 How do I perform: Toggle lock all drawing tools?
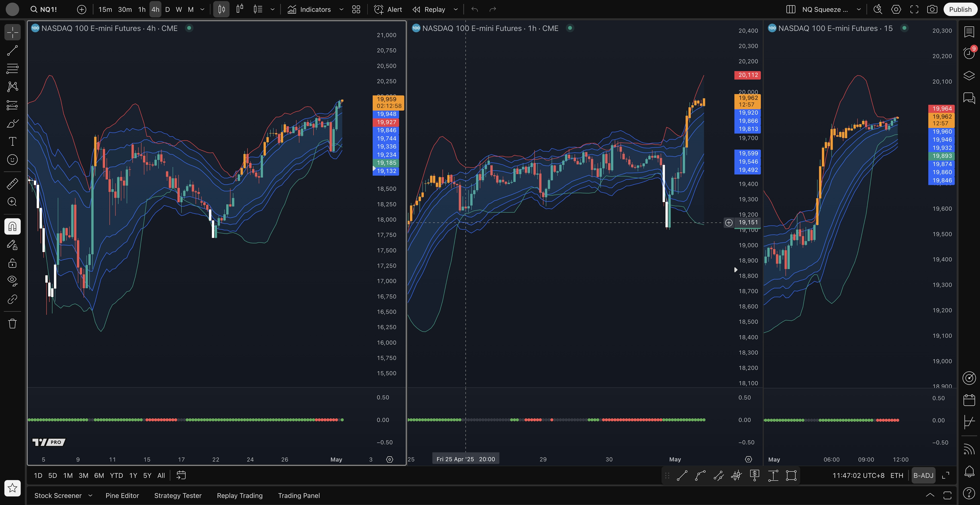pyautogui.click(x=12, y=263)
